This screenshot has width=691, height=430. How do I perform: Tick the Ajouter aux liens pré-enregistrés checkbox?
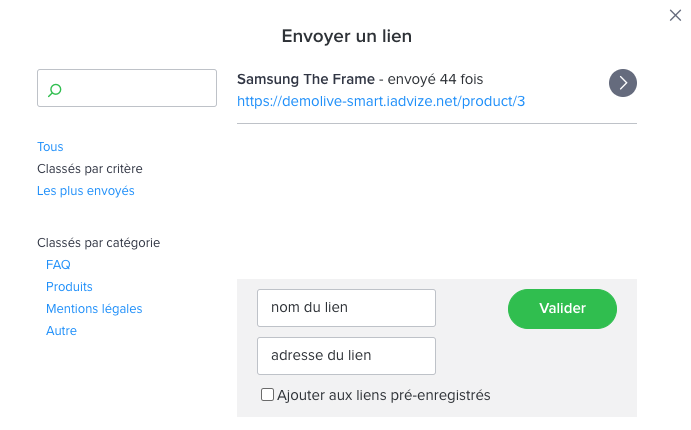click(x=267, y=395)
